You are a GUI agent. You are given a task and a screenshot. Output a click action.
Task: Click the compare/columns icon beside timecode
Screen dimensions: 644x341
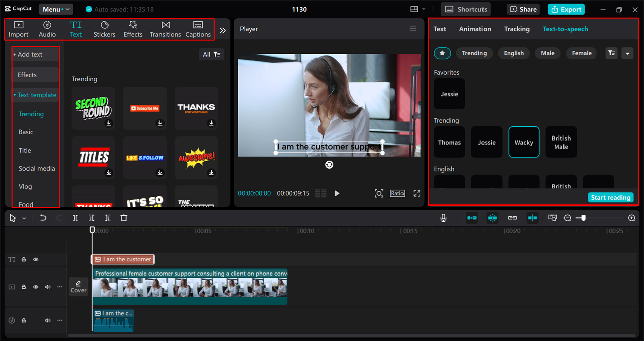(x=320, y=193)
